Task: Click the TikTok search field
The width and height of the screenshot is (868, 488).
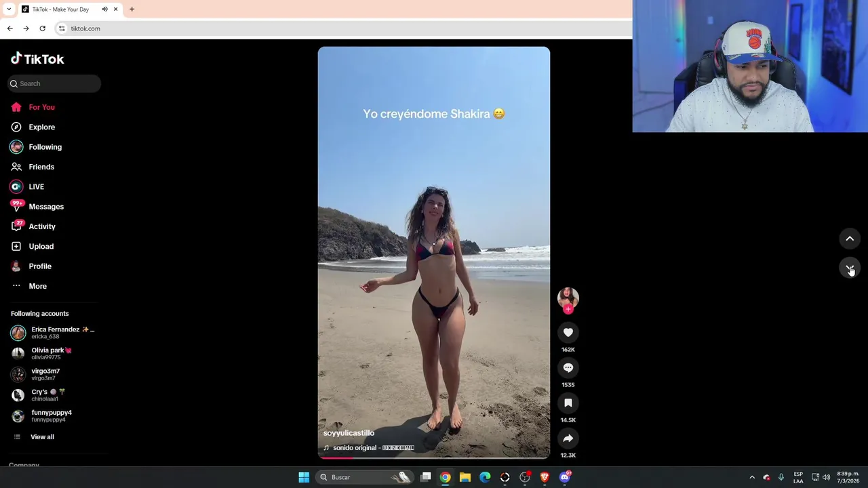Action: pos(55,83)
